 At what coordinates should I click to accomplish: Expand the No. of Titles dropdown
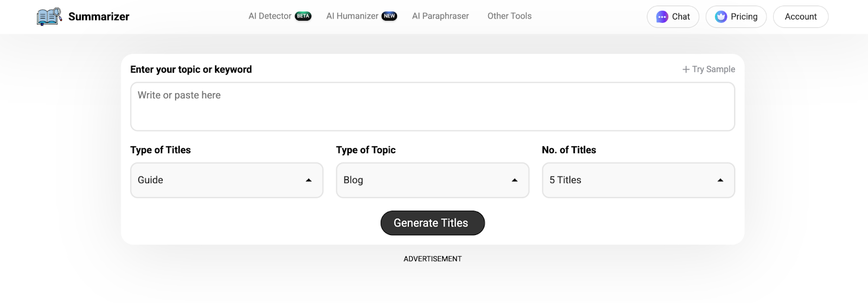point(639,180)
